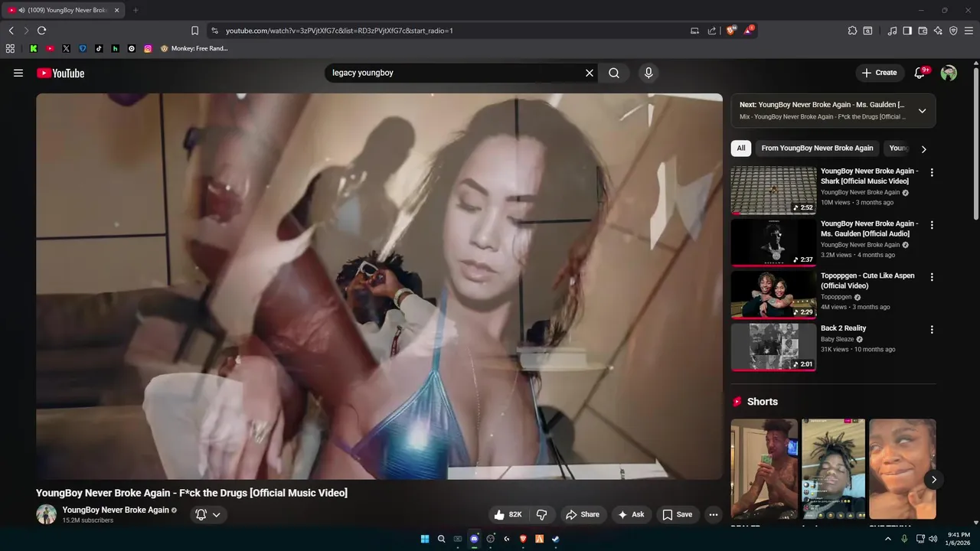Open the Brave Rewards triangle icon
Screen dimensions: 980x551
pyautogui.click(x=749, y=31)
